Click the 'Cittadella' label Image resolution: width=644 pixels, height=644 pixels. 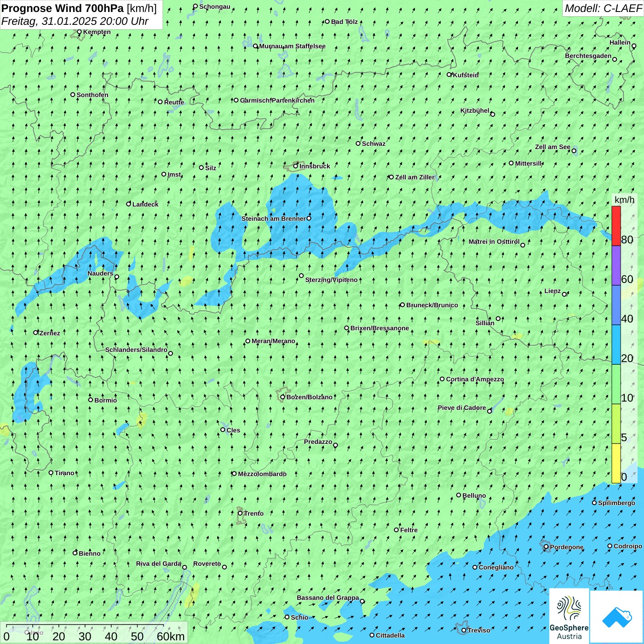391,635
